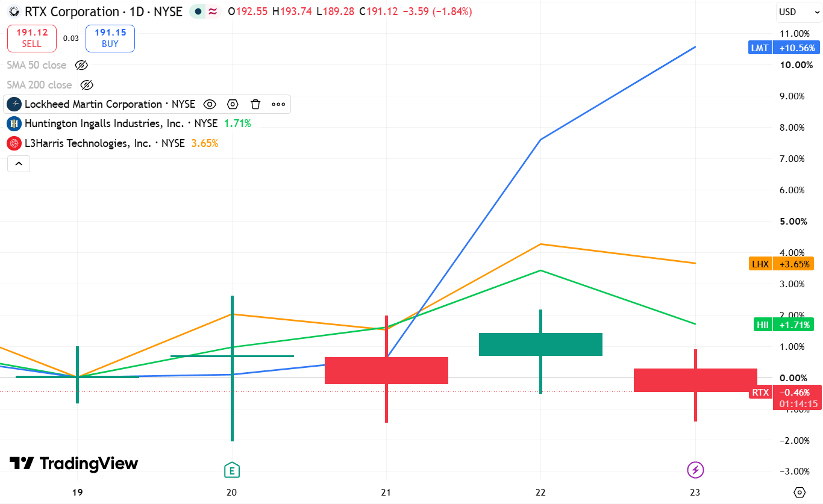Screen dimensions: 823x504
Task: Click the orange LHX +3.65% price label
Action: (x=782, y=264)
